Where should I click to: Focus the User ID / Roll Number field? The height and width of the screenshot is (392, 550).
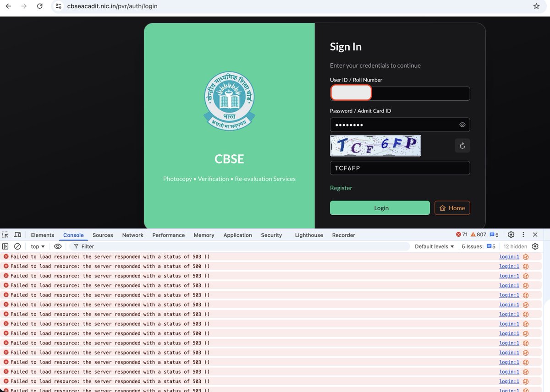pos(400,93)
